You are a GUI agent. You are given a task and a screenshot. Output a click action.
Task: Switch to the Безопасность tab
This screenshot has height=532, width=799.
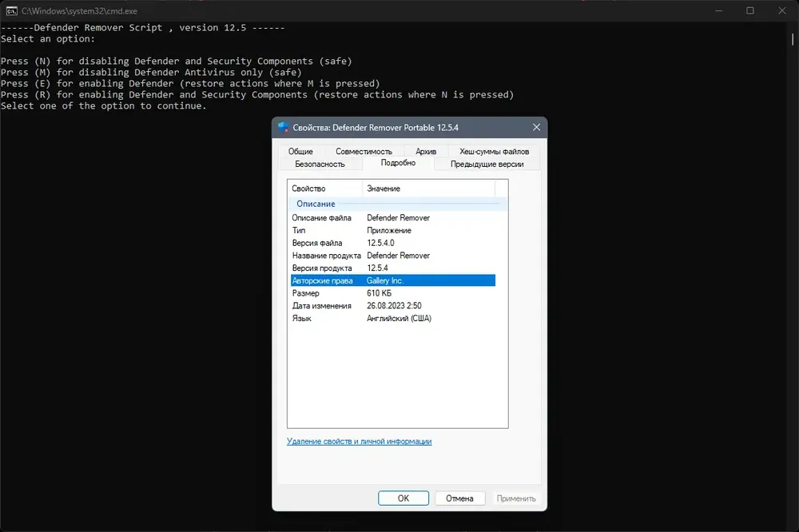pyautogui.click(x=320, y=164)
